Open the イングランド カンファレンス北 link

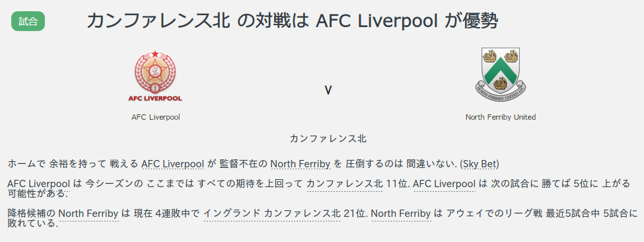(272, 214)
